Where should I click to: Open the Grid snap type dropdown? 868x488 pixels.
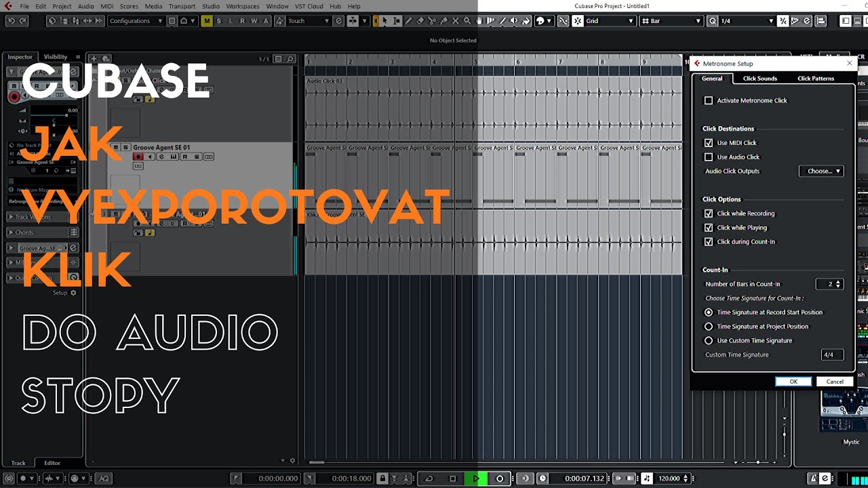coord(611,21)
